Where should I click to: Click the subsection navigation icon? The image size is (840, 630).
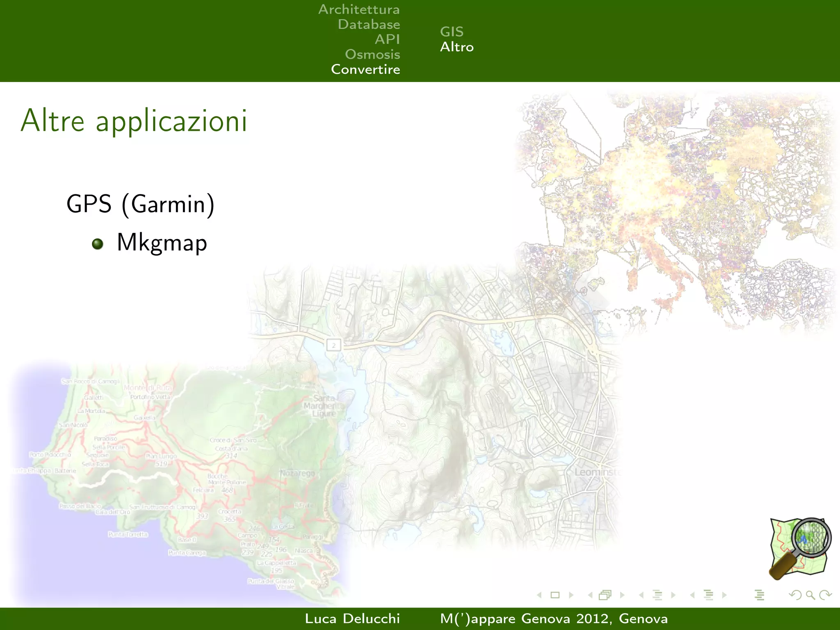[x=657, y=595]
